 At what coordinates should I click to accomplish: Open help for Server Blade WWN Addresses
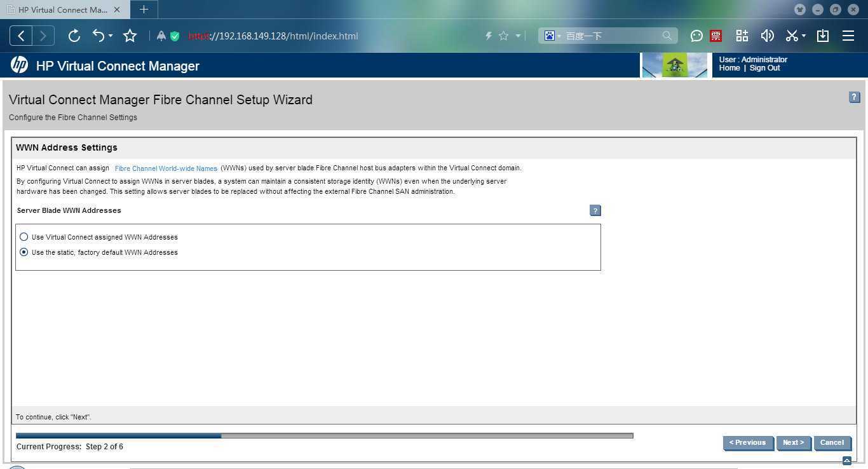click(595, 210)
